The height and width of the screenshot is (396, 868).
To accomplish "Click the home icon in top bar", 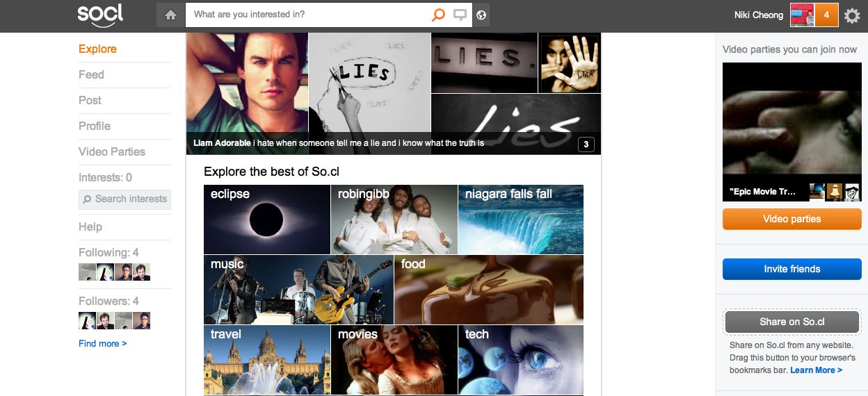I will 170,15.
